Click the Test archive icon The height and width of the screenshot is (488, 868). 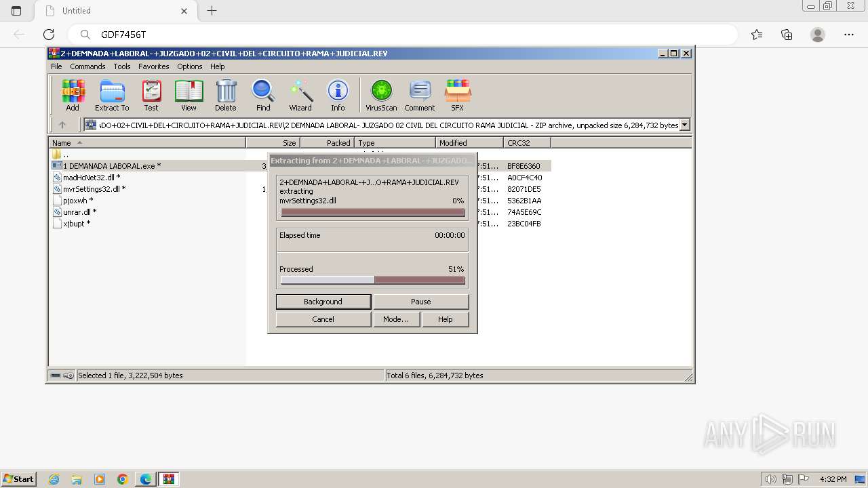pos(151,95)
